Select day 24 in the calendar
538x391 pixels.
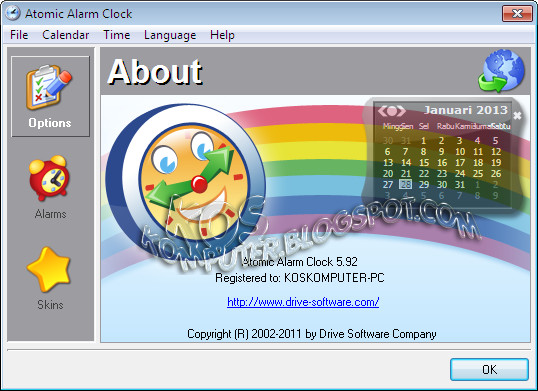tap(460, 174)
